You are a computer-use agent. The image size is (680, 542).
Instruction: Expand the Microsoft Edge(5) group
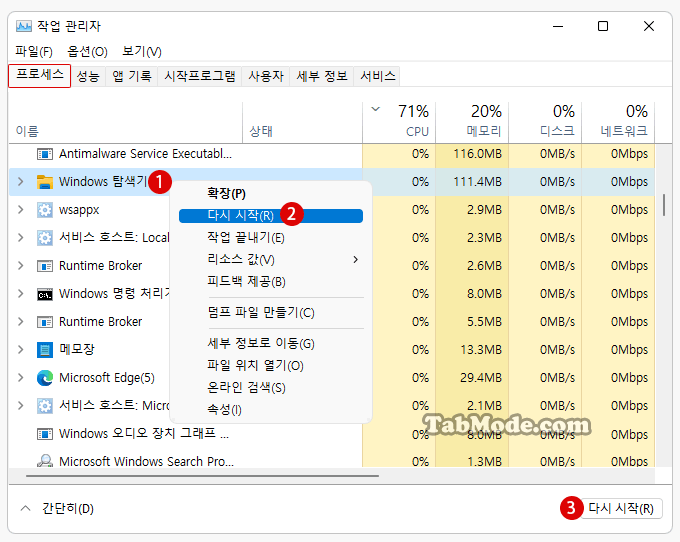coord(20,378)
